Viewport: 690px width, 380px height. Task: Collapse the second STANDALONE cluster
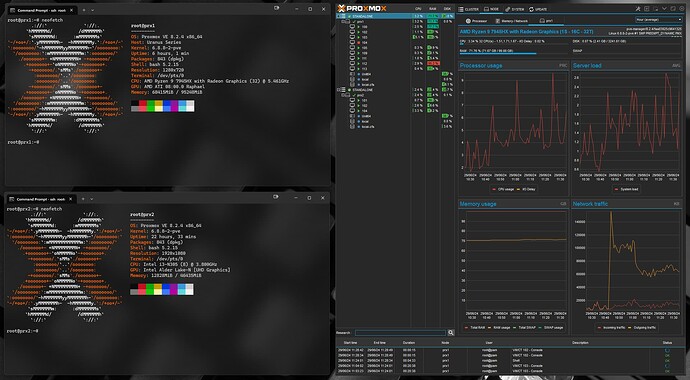click(338, 90)
